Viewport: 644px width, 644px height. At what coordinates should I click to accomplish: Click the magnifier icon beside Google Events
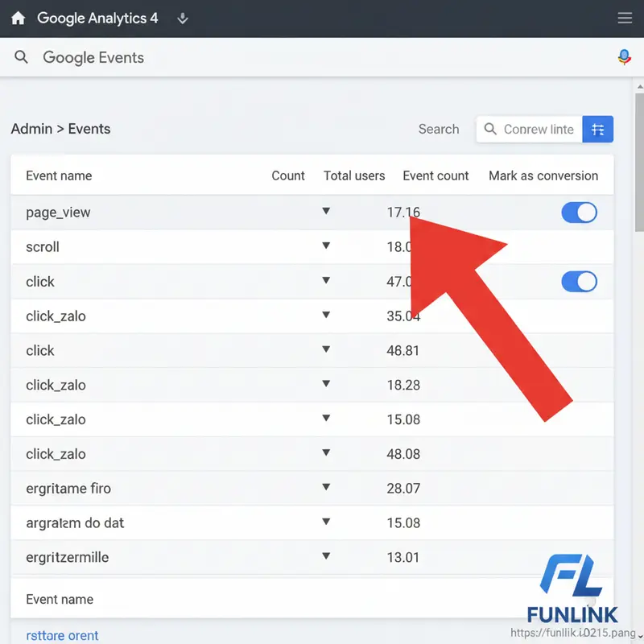pos(22,57)
